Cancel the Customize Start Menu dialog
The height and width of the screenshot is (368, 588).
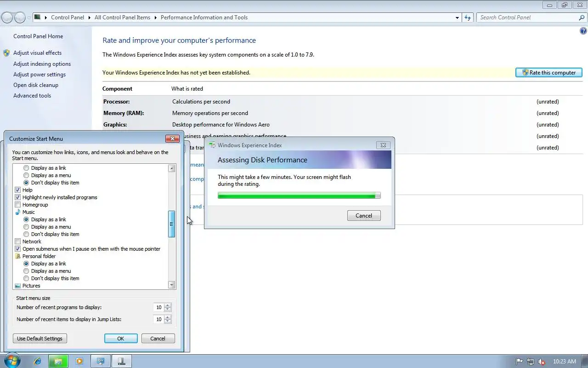point(158,339)
